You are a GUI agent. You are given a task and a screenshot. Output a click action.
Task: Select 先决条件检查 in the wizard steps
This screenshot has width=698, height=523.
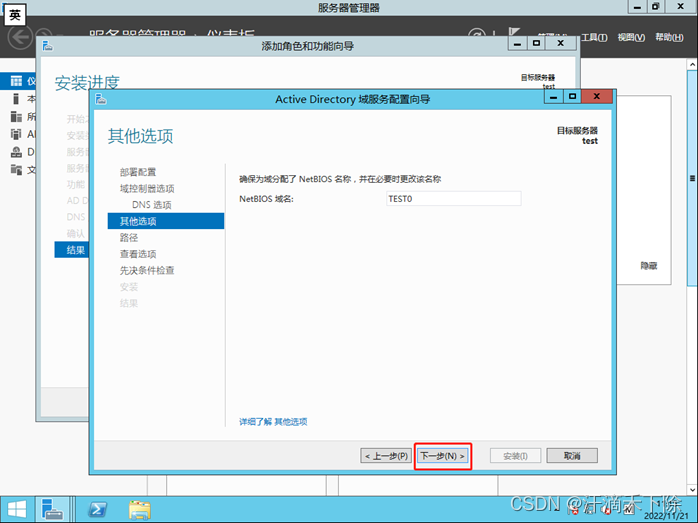coord(147,271)
